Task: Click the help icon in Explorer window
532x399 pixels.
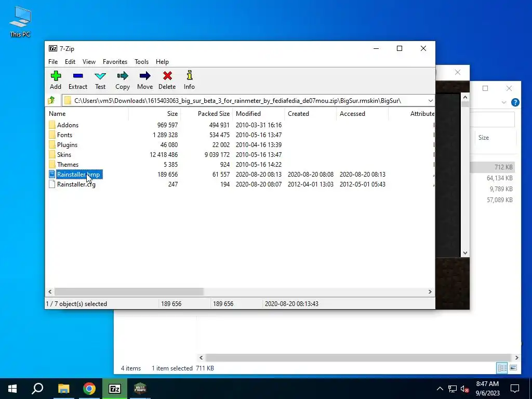Action: (515, 102)
